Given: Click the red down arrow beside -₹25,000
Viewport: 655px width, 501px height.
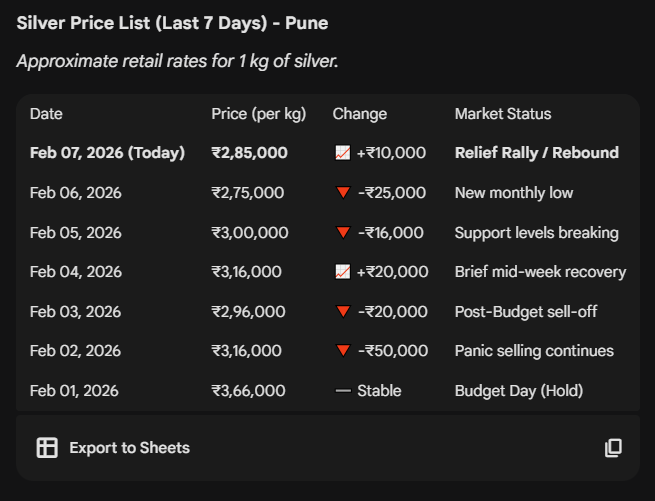Looking at the screenshot, I should pyautogui.click(x=342, y=193).
